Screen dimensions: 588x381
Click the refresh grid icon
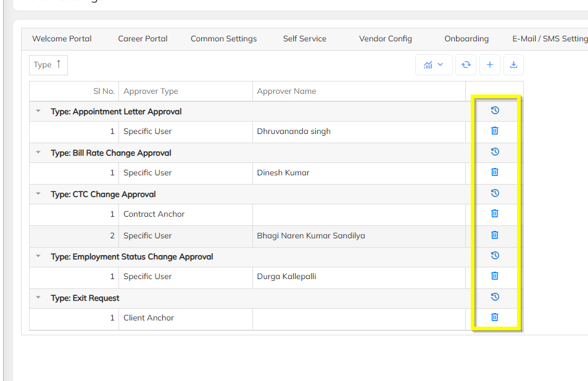[x=466, y=65]
